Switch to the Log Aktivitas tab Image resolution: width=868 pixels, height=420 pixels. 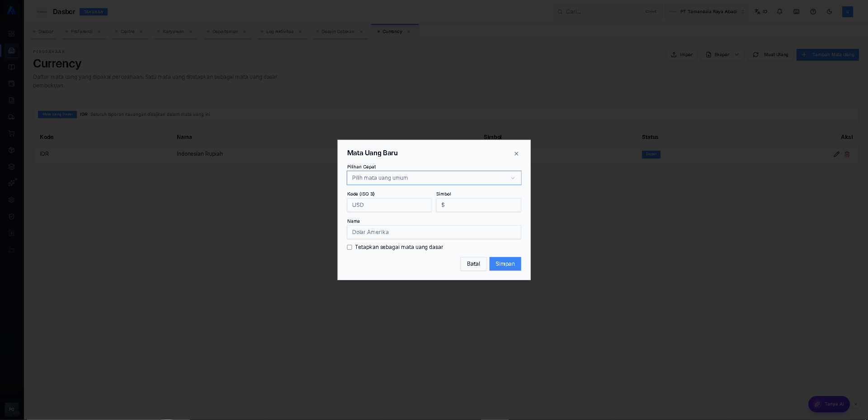pos(279,32)
